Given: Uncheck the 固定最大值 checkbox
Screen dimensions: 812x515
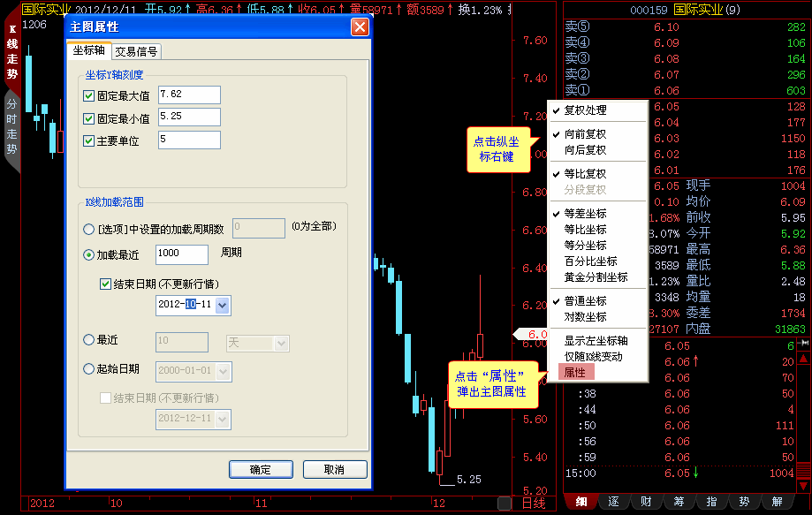Looking at the screenshot, I should [x=88, y=95].
